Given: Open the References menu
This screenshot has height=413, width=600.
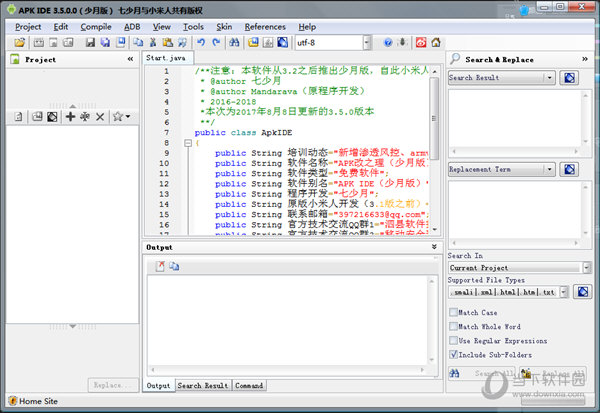Looking at the screenshot, I should (265, 27).
